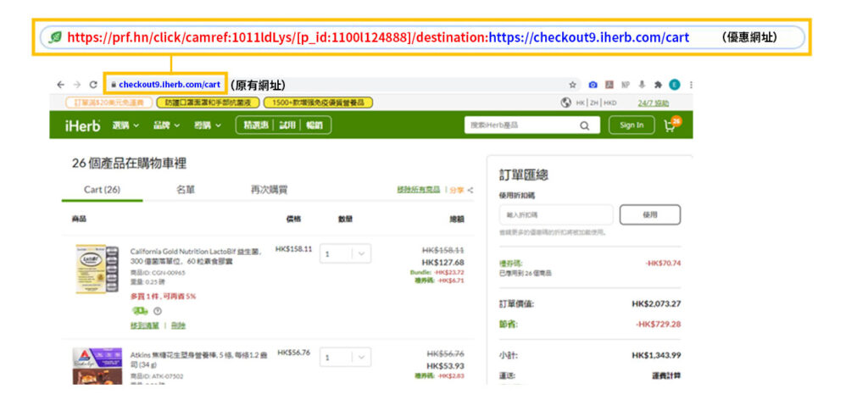868x411 pixels.
Task: Click 移到清單 link under LactoBif
Action: [144, 325]
